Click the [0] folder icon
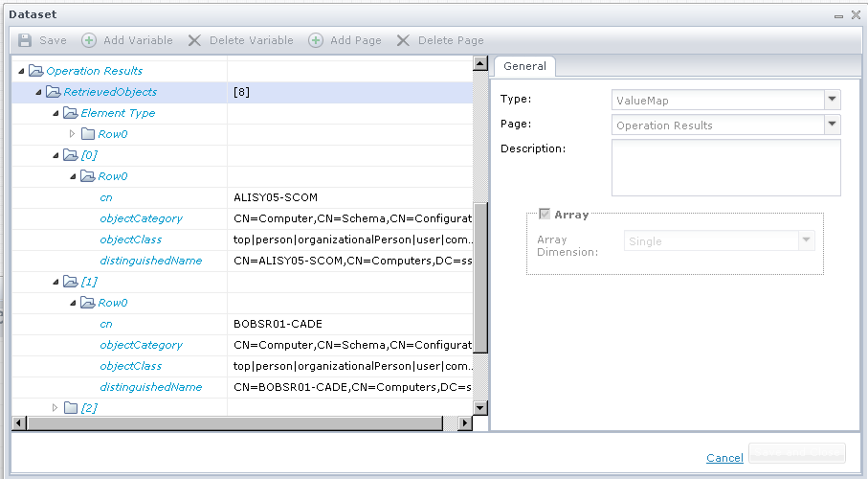Image resolution: width=868 pixels, height=479 pixels. point(70,155)
